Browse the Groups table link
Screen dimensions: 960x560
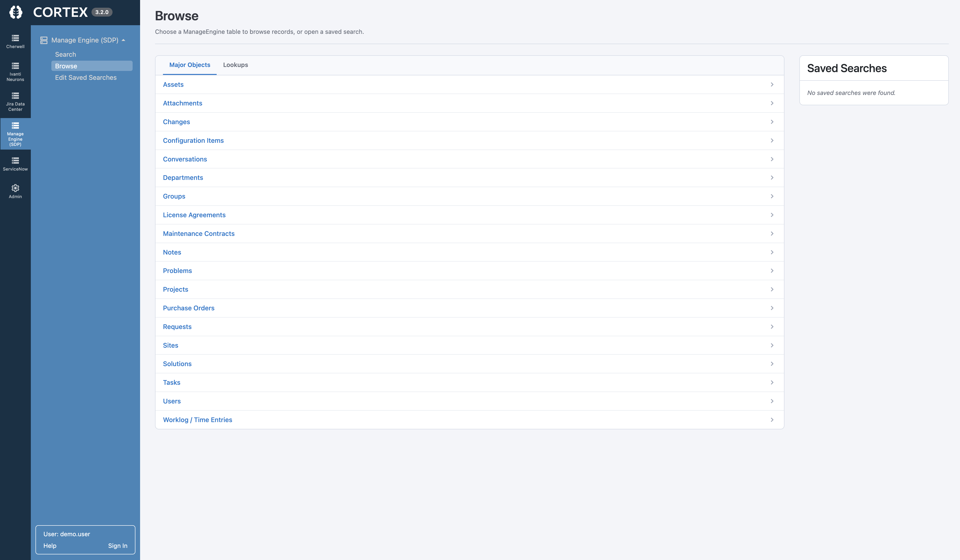(x=174, y=196)
